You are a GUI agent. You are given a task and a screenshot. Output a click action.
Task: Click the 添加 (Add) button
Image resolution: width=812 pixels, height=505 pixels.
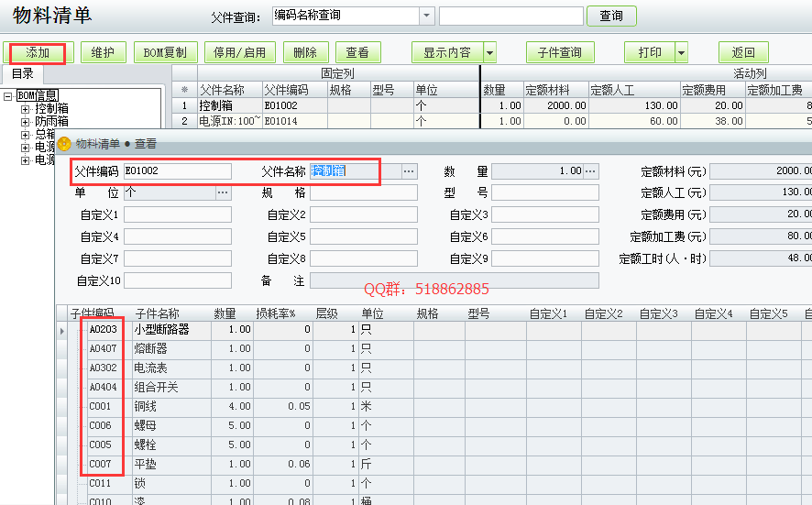[38, 53]
